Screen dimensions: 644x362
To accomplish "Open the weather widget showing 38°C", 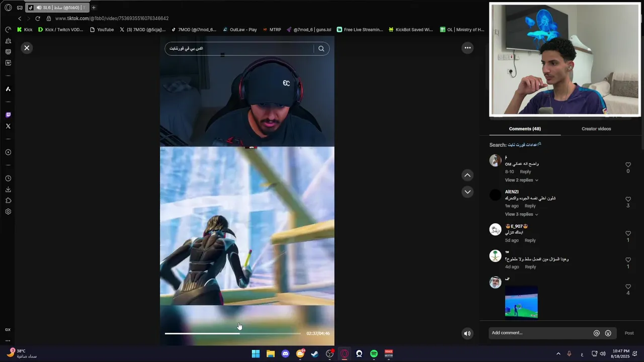I will tap(22, 353).
